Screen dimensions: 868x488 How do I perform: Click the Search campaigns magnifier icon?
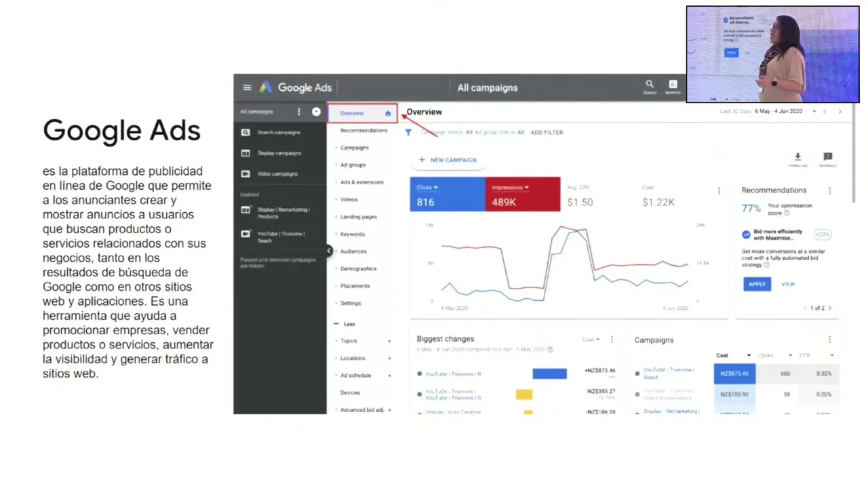click(x=245, y=132)
